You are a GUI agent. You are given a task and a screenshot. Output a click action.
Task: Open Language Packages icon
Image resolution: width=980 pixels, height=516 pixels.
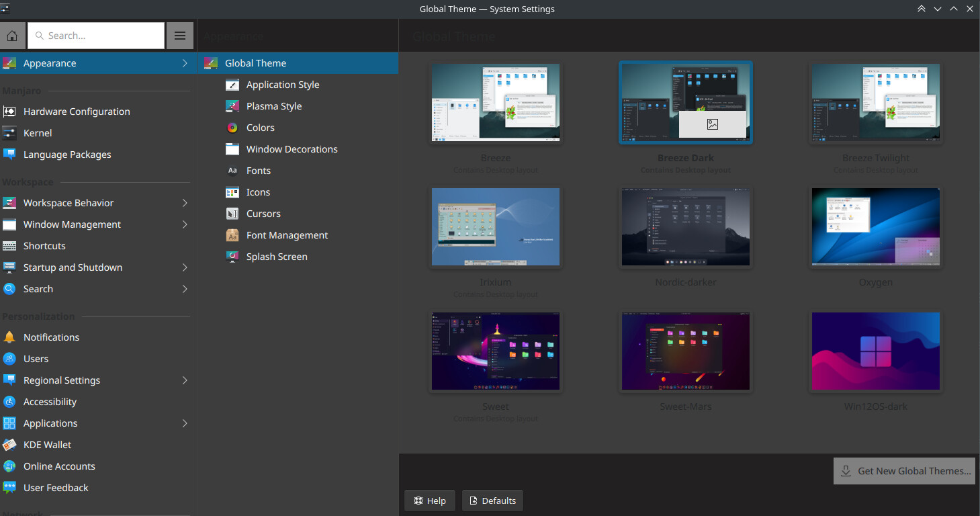[x=9, y=155]
